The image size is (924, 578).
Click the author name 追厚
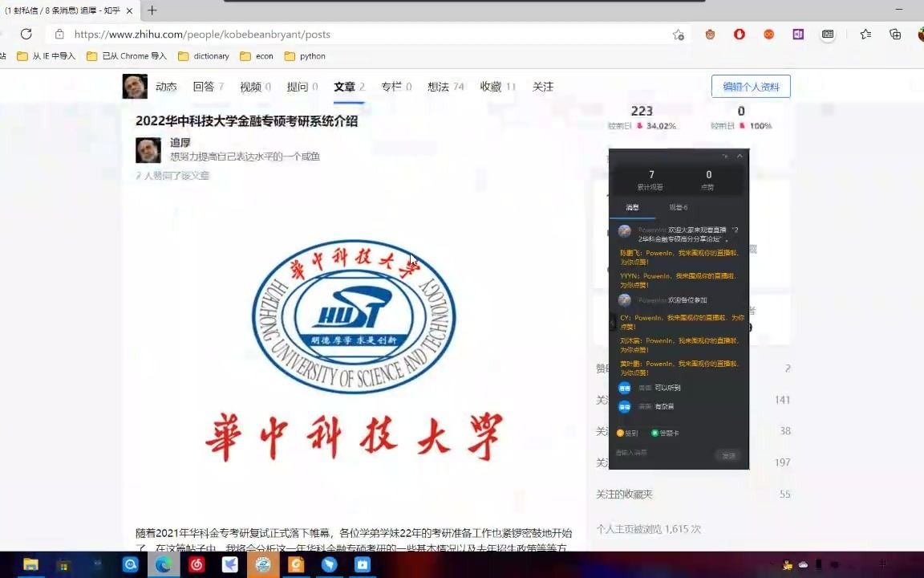(180, 143)
